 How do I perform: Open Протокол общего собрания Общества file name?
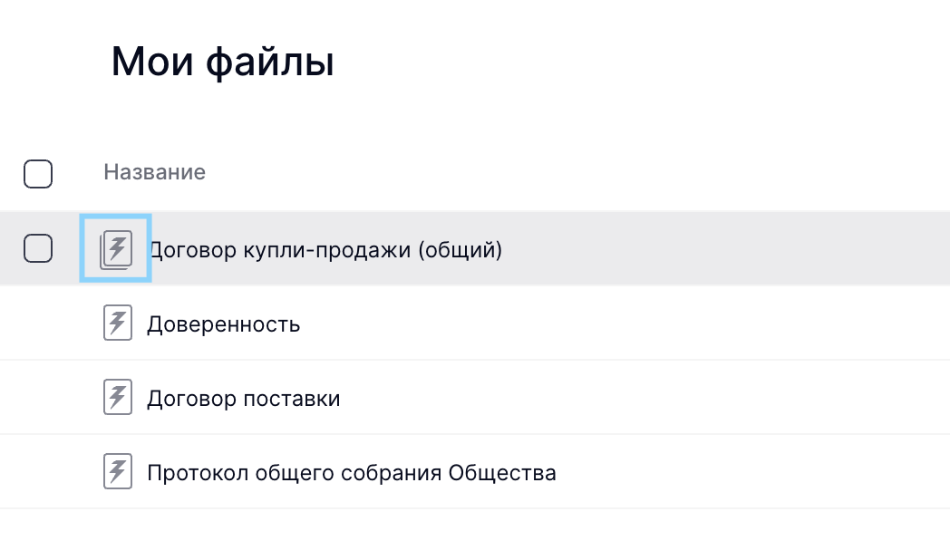tap(352, 473)
